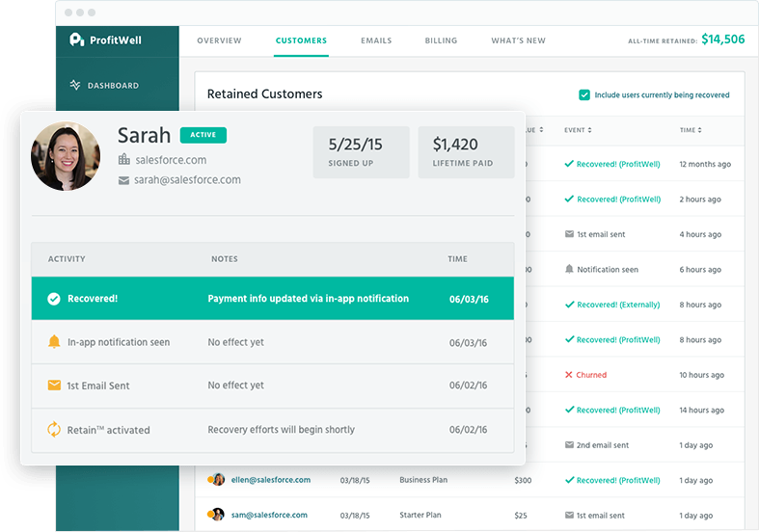This screenshot has width=759, height=532.
Task: Click the $14,506 all-time retained value
Action: tap(723, 40)
